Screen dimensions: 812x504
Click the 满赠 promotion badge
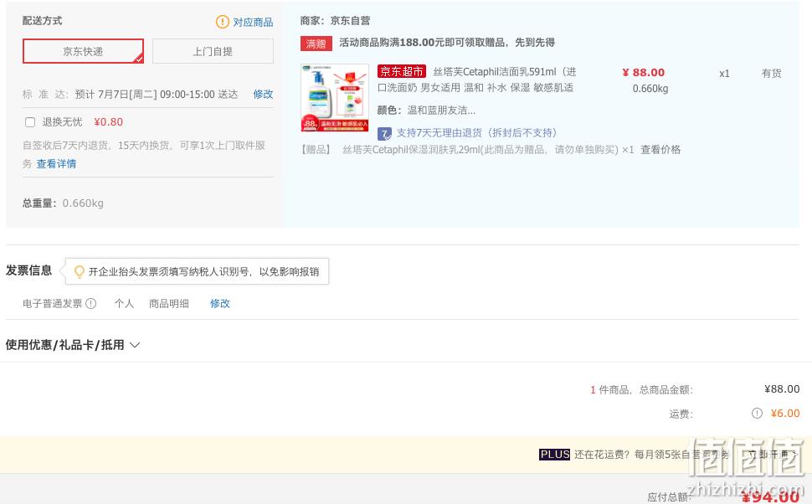[316, 43]
